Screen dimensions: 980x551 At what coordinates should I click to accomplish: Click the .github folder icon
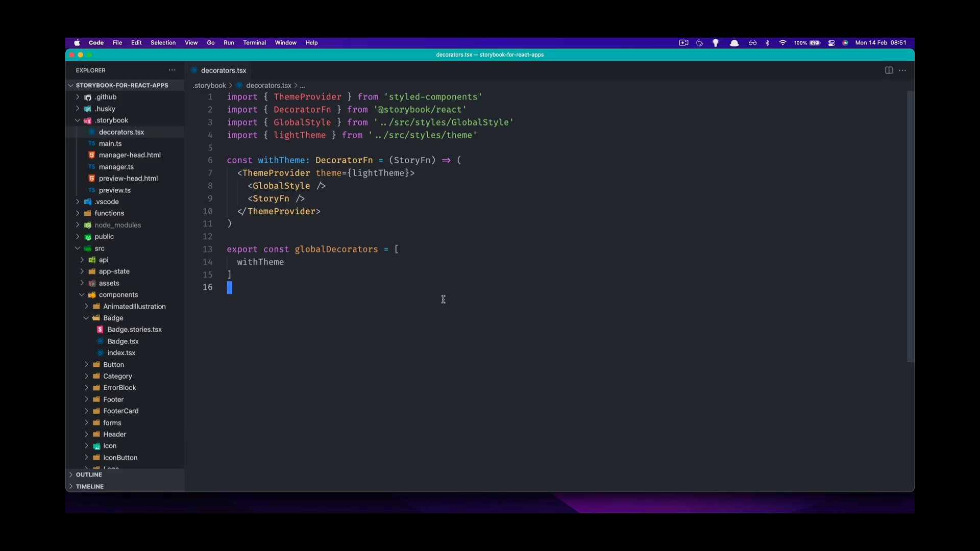[x=88, y=97]
